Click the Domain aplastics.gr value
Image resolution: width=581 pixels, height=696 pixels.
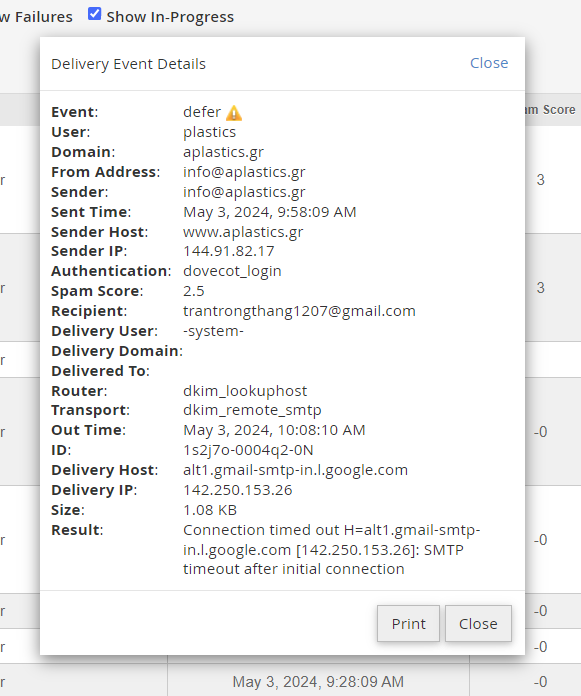point(223,152)
